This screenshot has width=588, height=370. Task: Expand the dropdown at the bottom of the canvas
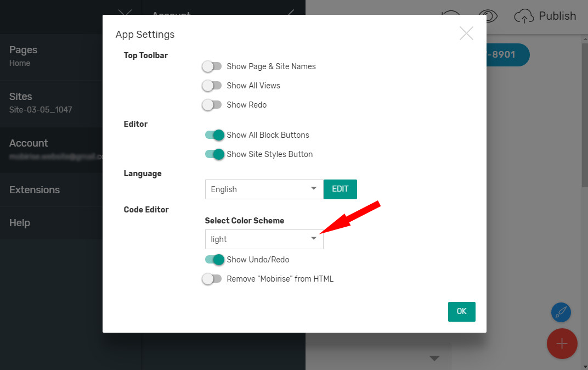[434, 357]
